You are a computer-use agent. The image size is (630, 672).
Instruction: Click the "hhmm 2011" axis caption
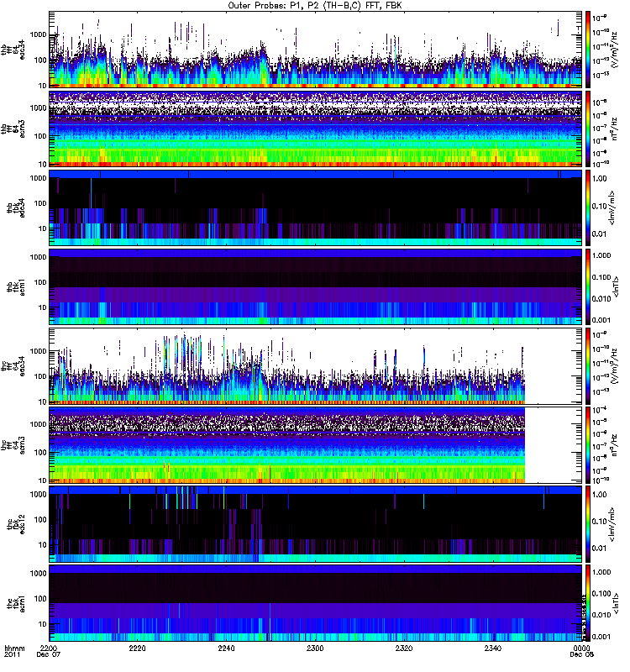coord(14,652)
